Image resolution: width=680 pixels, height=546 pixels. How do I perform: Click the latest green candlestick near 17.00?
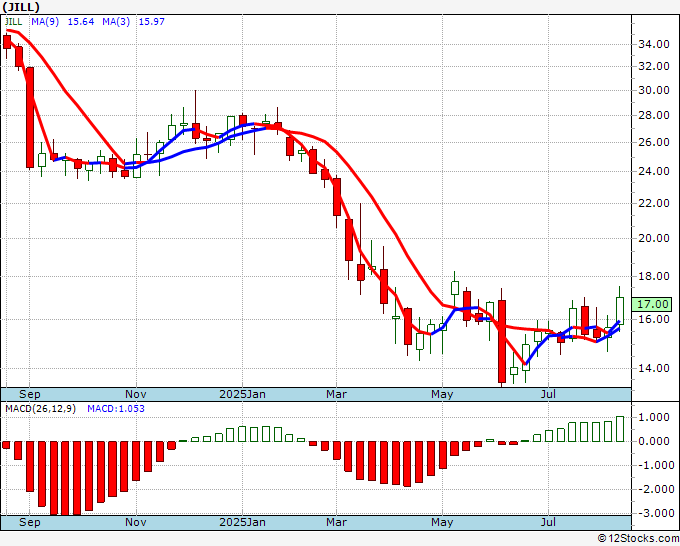pos(620,311)
